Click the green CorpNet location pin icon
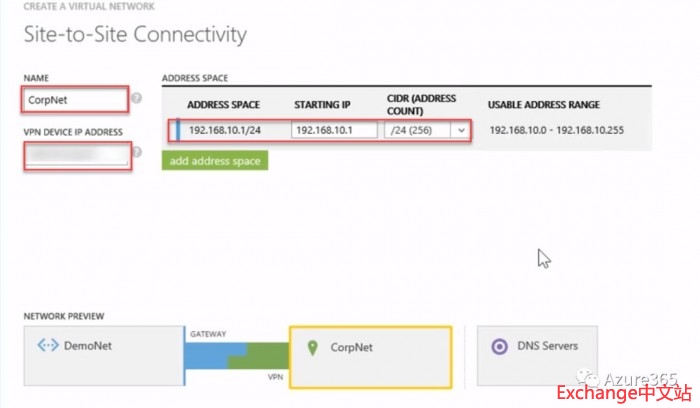700x408 pixels. pos(313,347)
